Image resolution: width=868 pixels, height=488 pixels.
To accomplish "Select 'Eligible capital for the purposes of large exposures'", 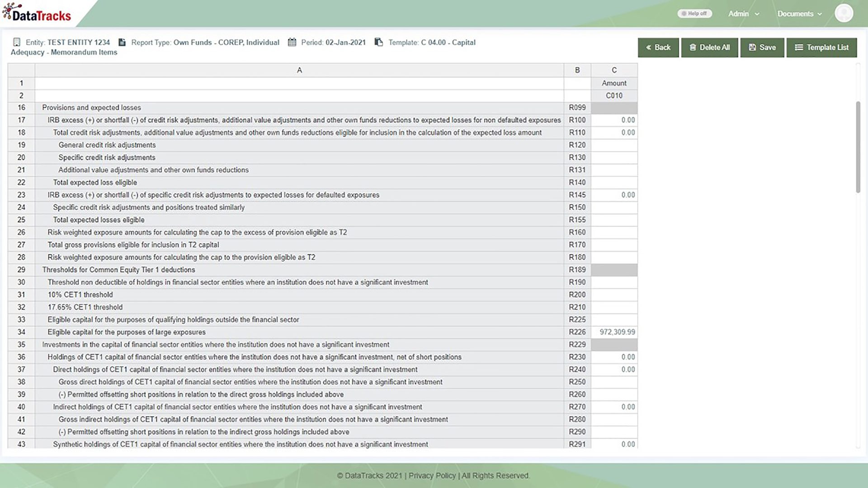I will tap(127, 332).
